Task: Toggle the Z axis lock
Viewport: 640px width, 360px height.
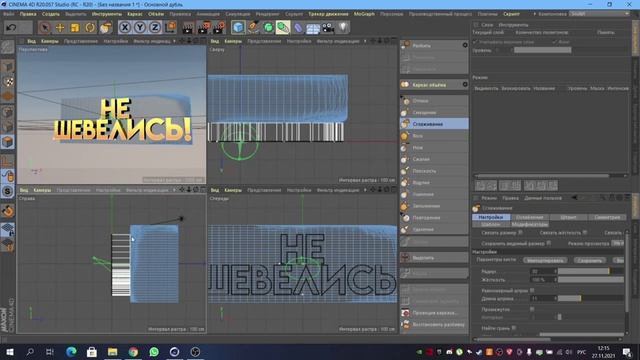Action: click(x=155, y=28)
